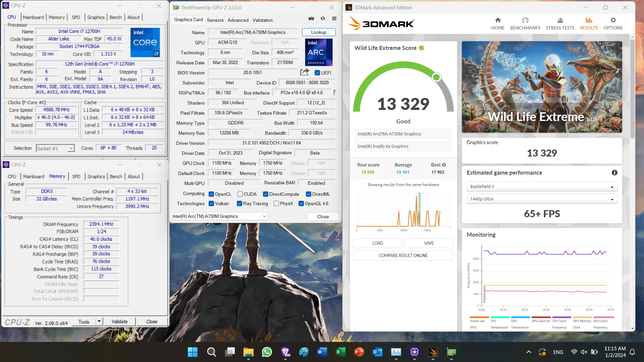Viewport: 644px width, 362px height.
Task: Open GPU-Z Validation tab
Action: pyautogui.click(x=263, y=20)
